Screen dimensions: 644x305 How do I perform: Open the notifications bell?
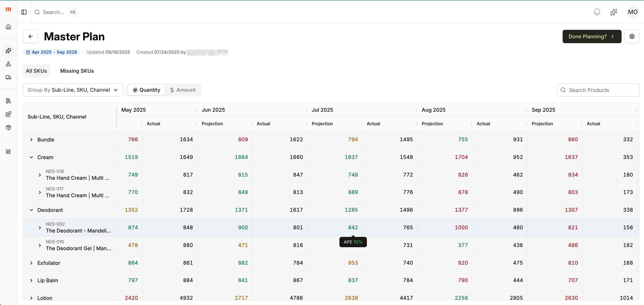pos(597,12)
